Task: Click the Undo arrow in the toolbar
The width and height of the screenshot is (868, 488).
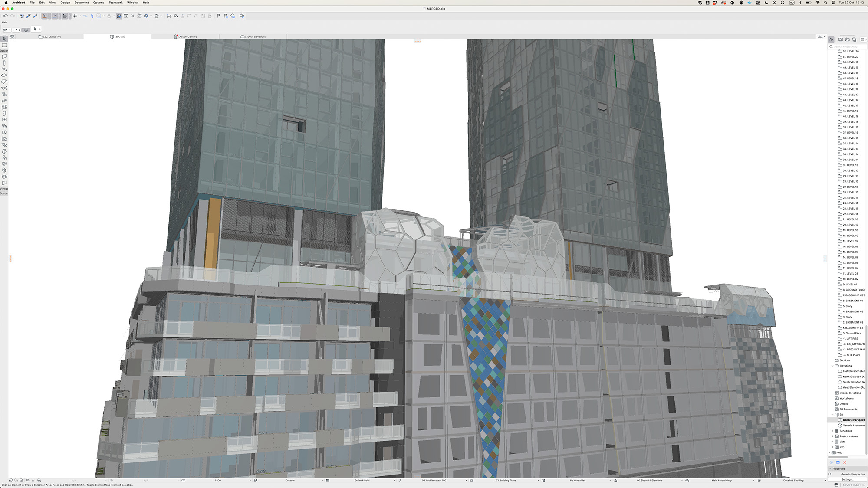Action: (x=6, y=16)
